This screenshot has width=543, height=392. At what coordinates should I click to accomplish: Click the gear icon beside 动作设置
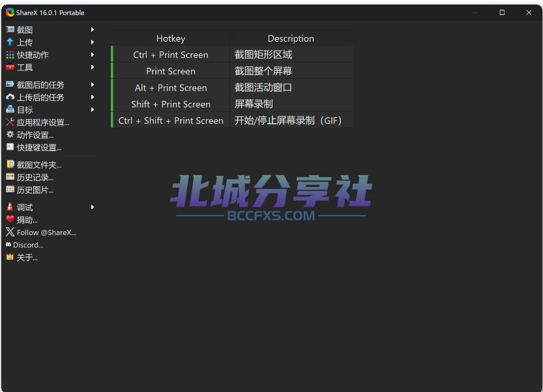[x=10, y=135]
